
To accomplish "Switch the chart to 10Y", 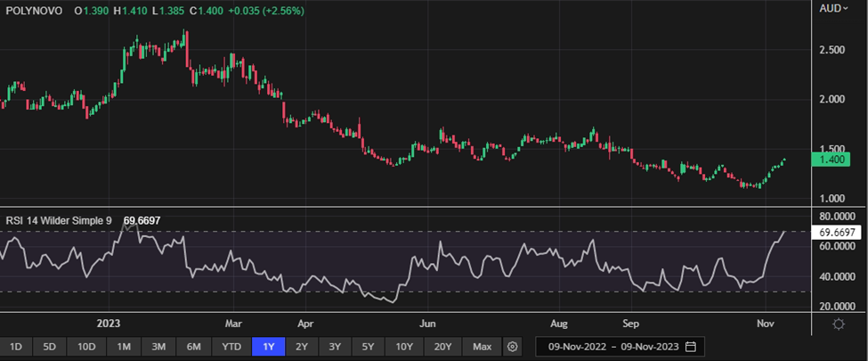I will point(404,347).
